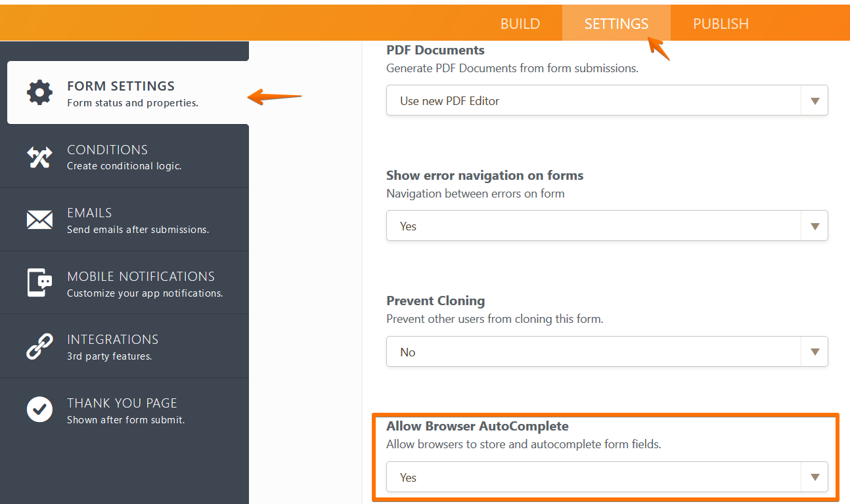The width and height of the screenshot is (850, 504).
Task: Click 'Generate PDF Documents from form submissions.' text
Action: click(x=512, y=68)
